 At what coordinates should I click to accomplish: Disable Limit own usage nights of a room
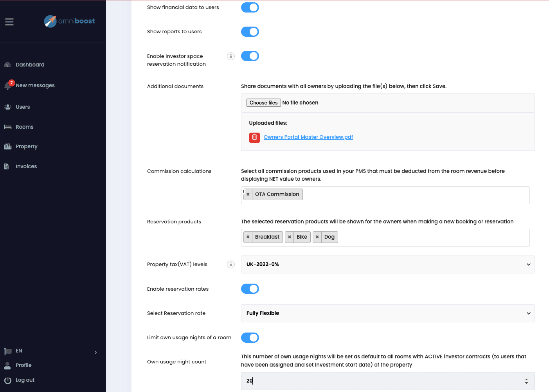point(250,337)
